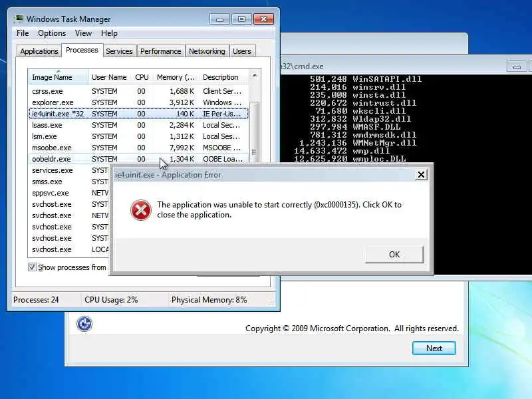Minimize the cmd.exe window
532x399 pixels.
517,67
